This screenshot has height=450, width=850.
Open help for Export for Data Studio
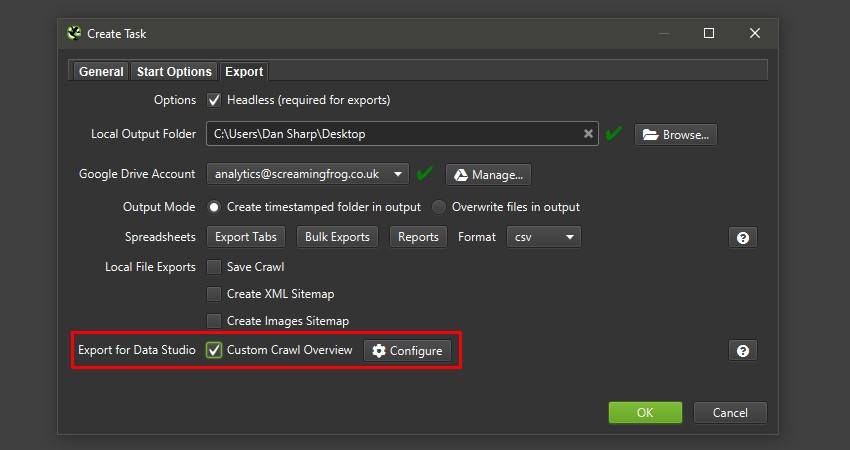click(x=743, y=351)
